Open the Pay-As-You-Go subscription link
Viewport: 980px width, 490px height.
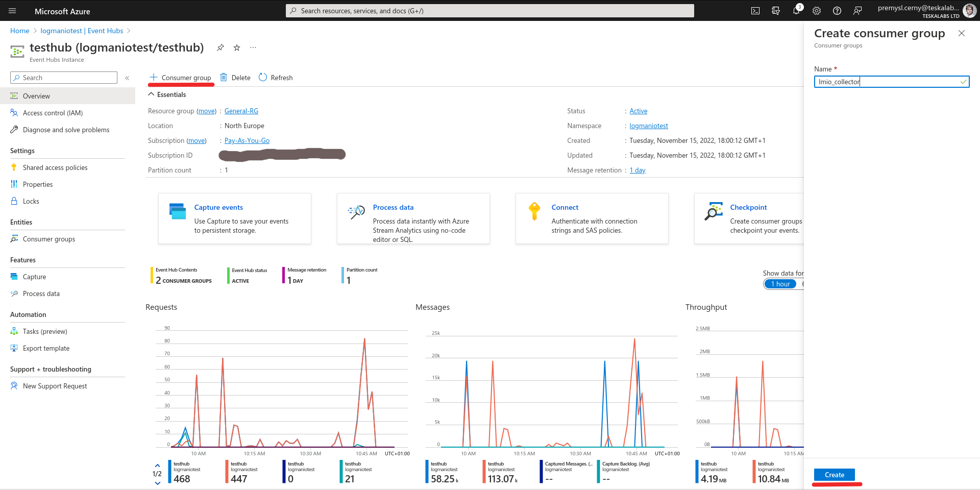[247, 140]
